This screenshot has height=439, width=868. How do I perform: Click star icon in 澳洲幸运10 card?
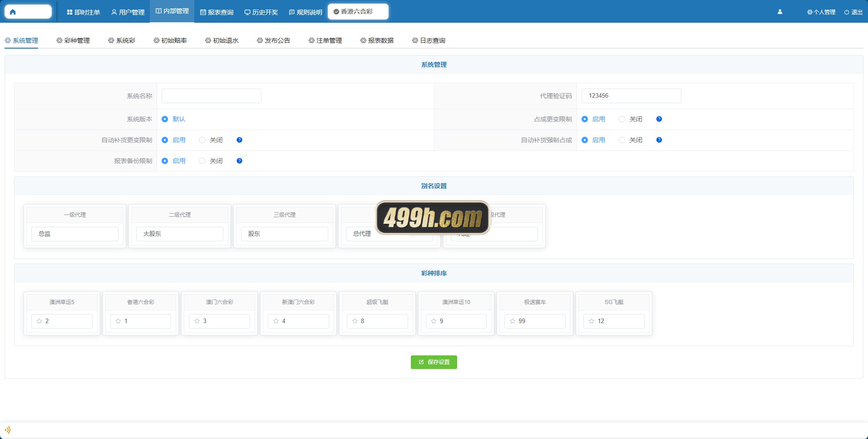click(x=434, y=321)
